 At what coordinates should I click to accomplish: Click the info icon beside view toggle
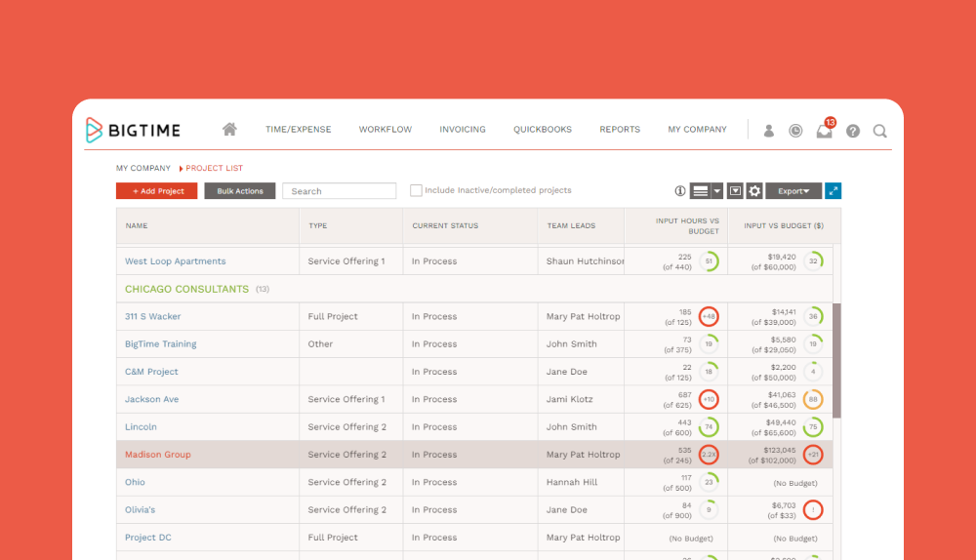[x=679, y=191]
